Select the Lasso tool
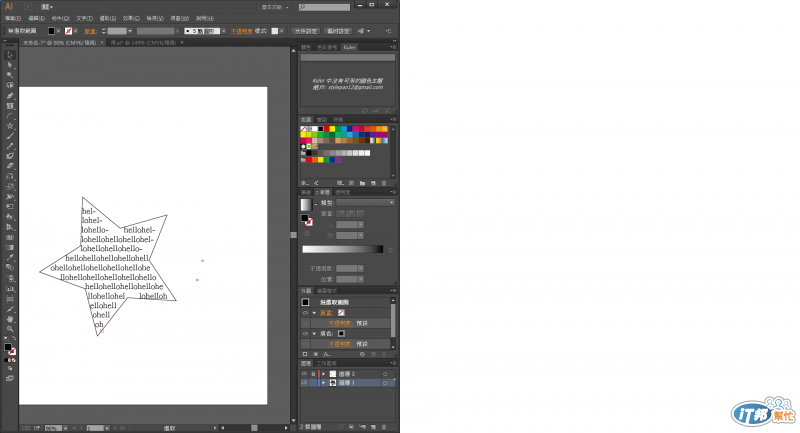 10,85
